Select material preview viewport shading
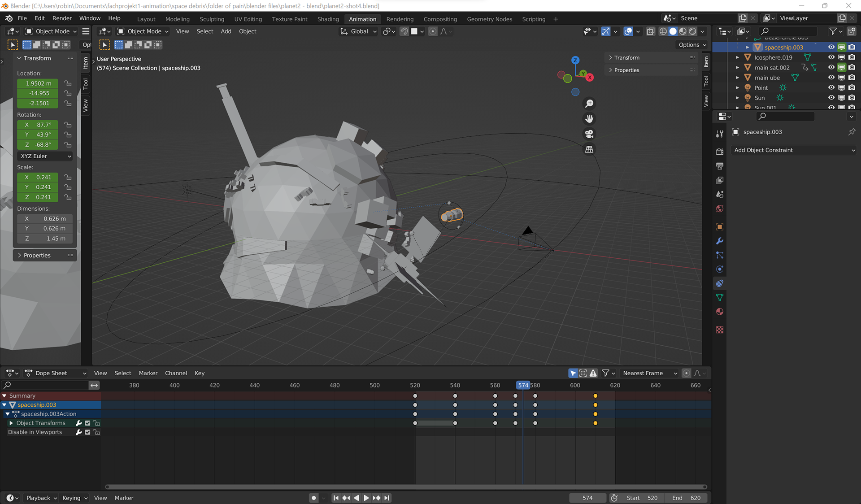The width and height of the screenshot is (861, 504). tap(683, 31)
